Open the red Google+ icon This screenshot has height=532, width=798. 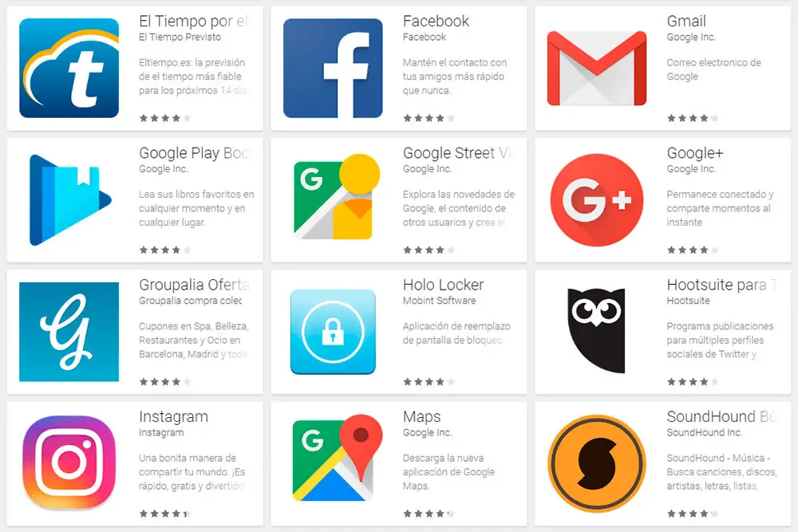(596, 200)
